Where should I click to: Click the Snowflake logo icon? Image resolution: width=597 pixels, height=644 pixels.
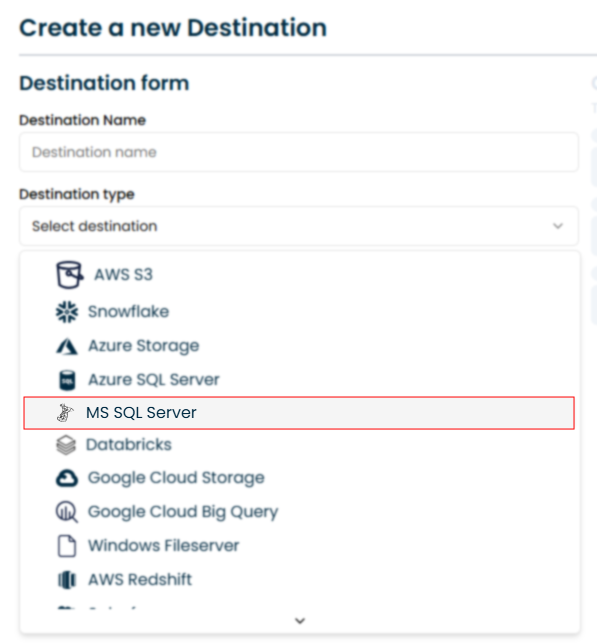[x=67, y=312]
